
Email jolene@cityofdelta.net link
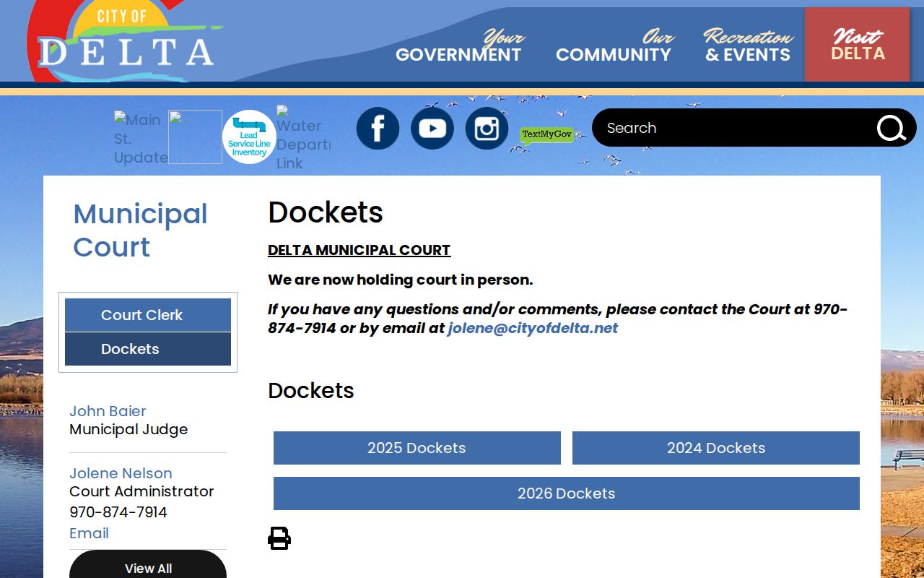pyautogui.click(x=533, y=328)
